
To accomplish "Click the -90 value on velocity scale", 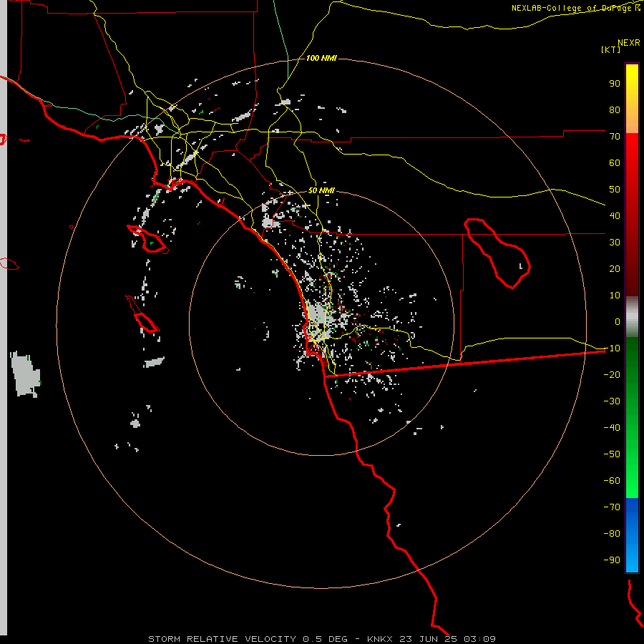I will point(612,560).
